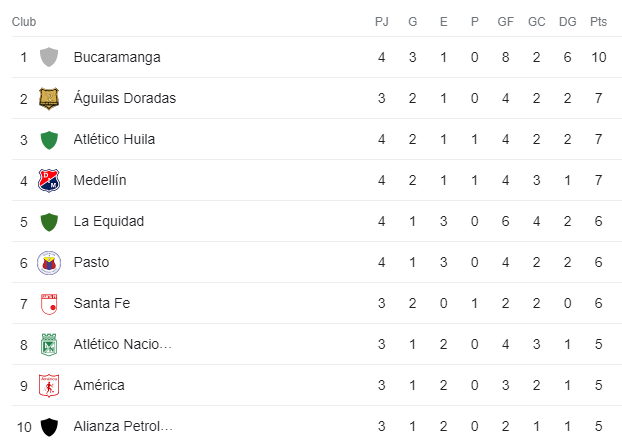
Task: Click the Águilas Doradas team crest
Action: (x=48, y=98)
